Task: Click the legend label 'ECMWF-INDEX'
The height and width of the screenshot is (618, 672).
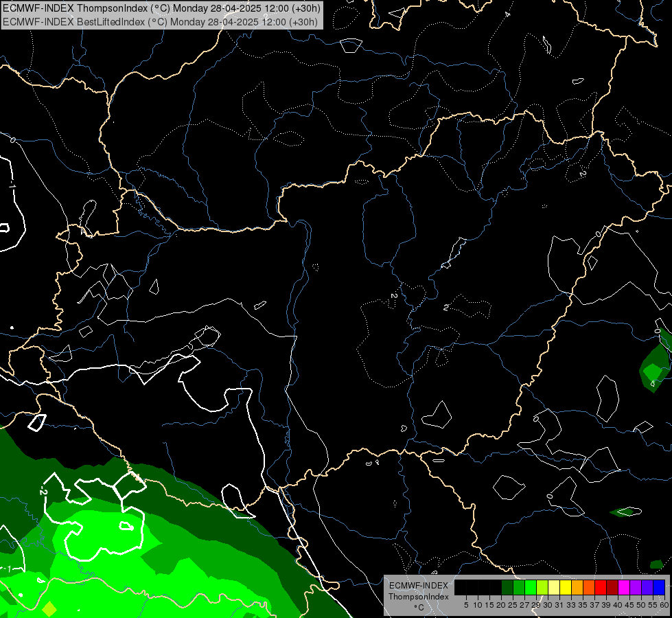Action: point(419,586)
